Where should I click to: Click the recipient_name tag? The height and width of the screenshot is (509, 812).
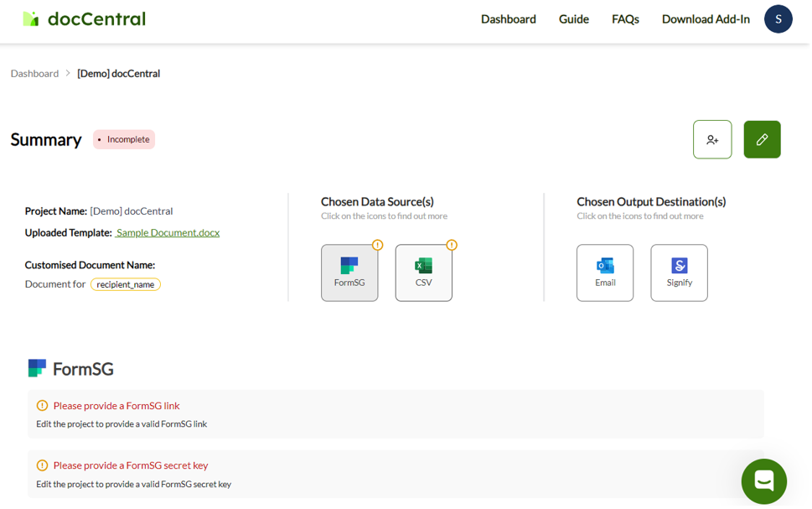(126, 284)
